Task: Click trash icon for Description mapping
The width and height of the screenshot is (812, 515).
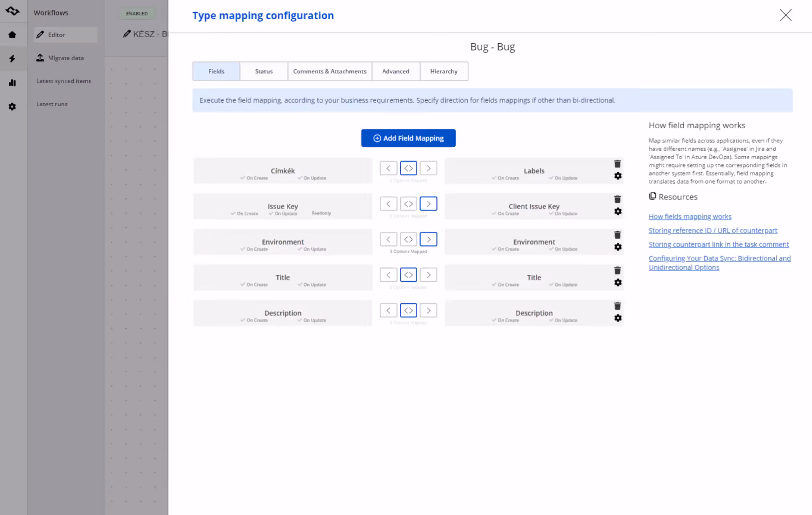Action: [617, 306]
